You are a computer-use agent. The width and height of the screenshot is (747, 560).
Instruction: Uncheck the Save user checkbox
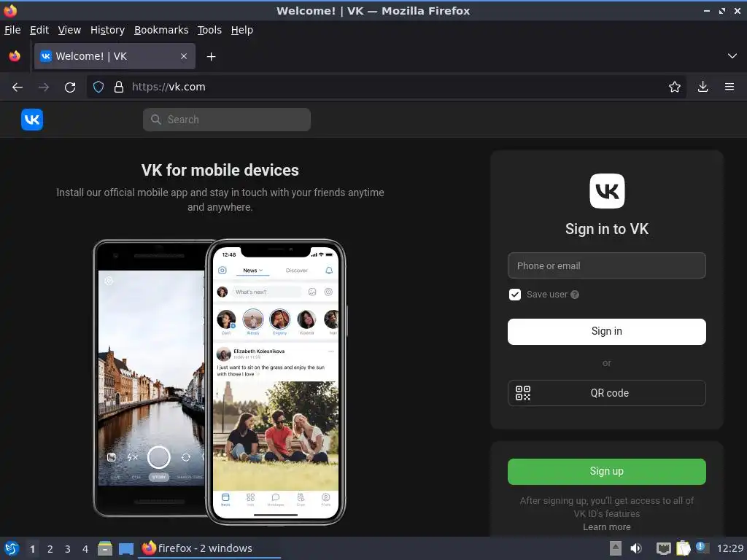(515, 295)
